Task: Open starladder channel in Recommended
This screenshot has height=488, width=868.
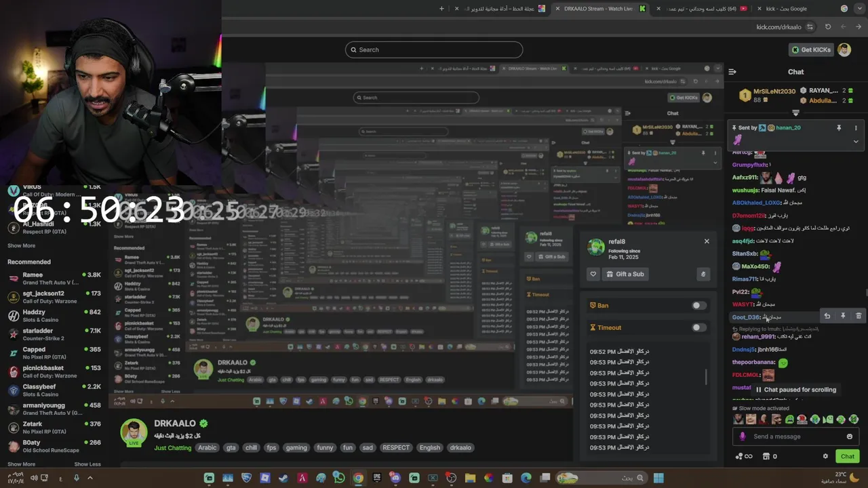Action: [x=54, y=334]
